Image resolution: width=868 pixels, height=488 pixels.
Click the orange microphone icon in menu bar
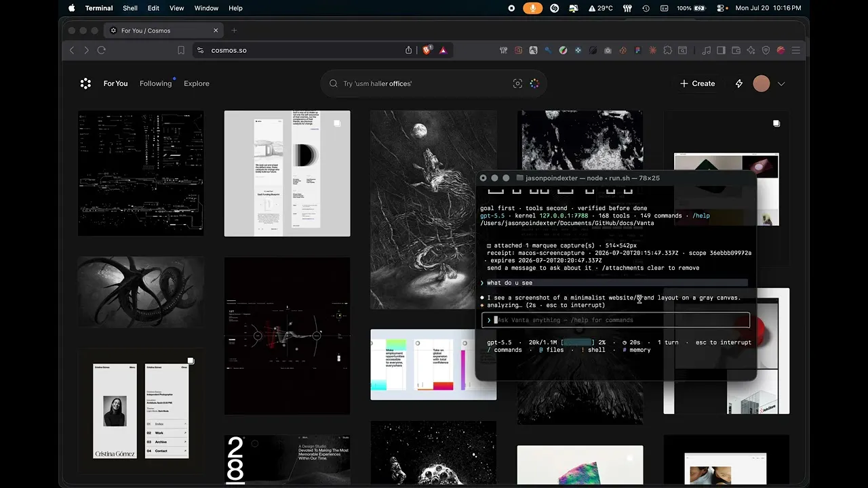click(533, 8)
